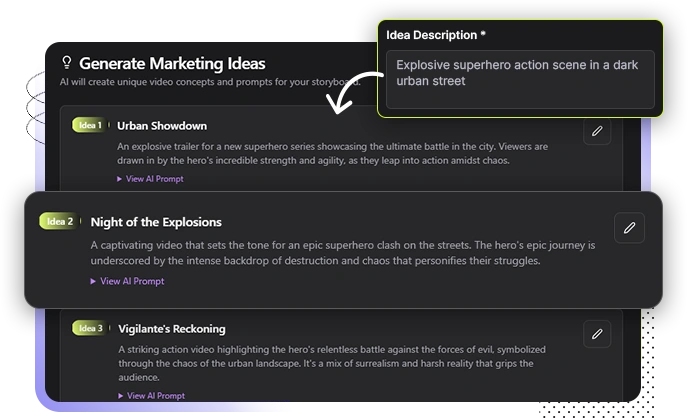The image size is (688, 418).
Task: Click the Urban Showdown description text
Action: (x=332, y=153)
